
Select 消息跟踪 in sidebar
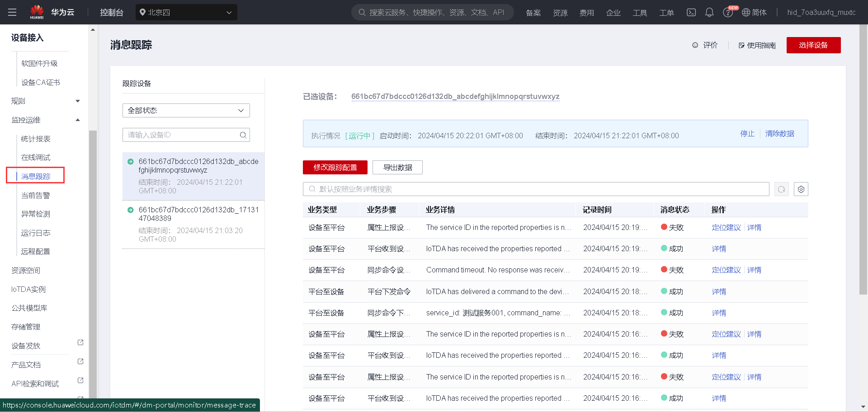36,177
